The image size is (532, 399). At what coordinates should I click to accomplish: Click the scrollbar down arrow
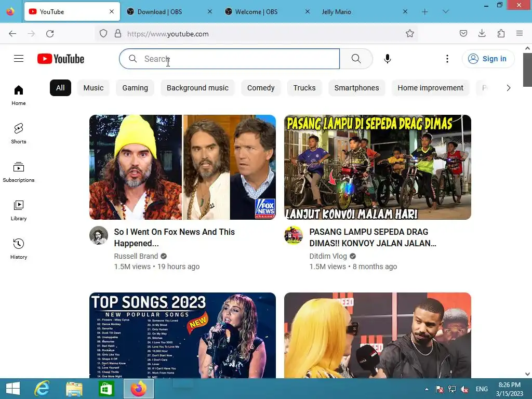528,374
